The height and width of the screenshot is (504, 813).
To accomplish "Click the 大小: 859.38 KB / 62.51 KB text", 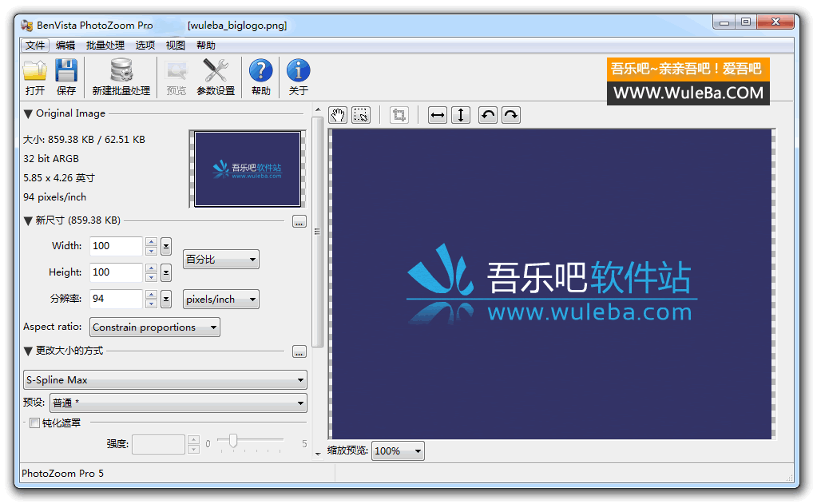I will [x=84, y=140].
